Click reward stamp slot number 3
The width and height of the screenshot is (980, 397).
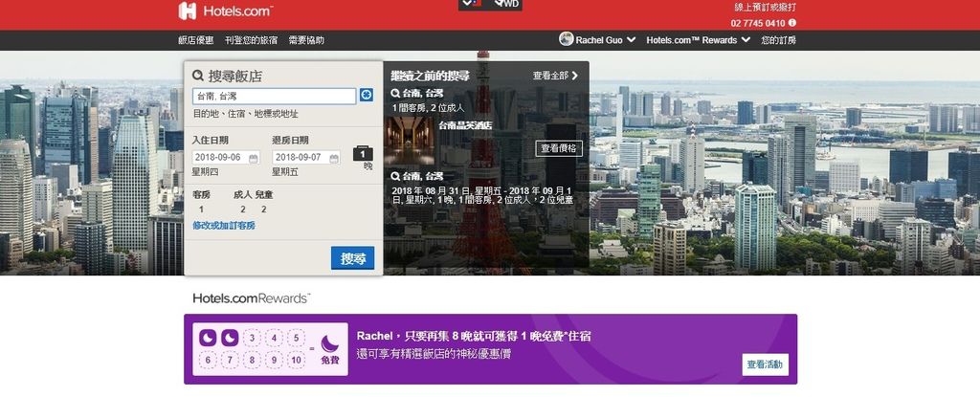[x=252, y=339]
